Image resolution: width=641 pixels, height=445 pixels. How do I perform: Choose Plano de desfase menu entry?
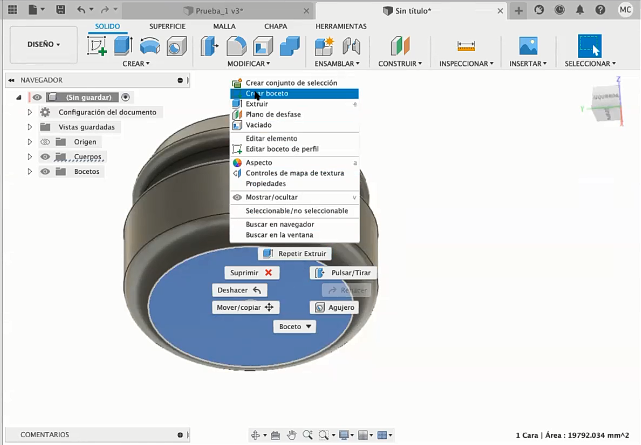click(294, 114)
